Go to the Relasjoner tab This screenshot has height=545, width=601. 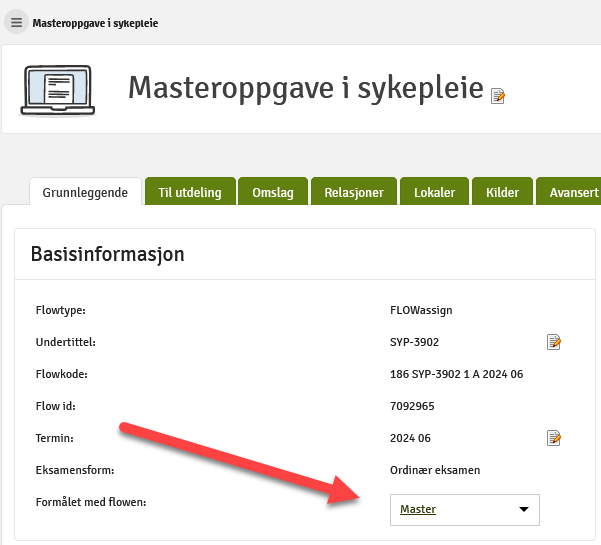[x=354, y=193]
